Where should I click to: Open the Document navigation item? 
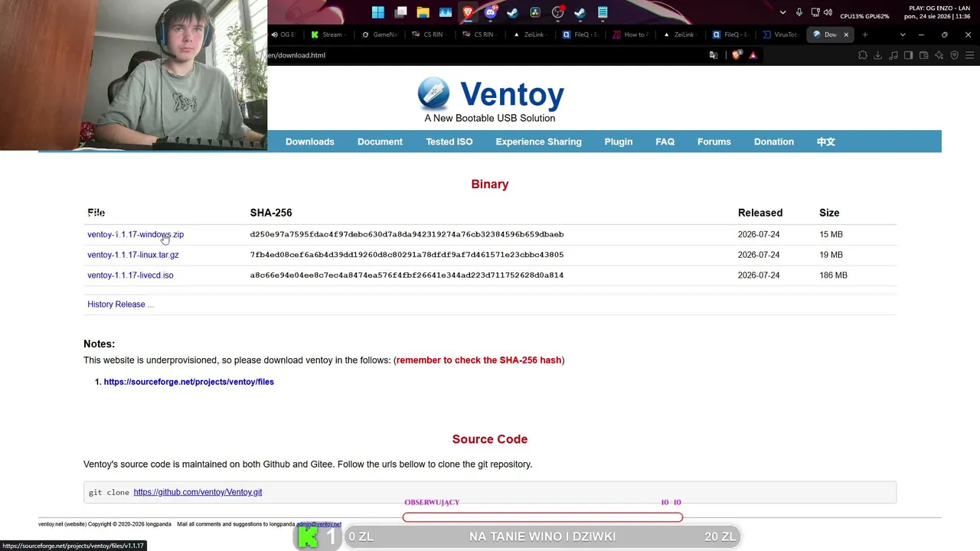(x=380, y=142)
